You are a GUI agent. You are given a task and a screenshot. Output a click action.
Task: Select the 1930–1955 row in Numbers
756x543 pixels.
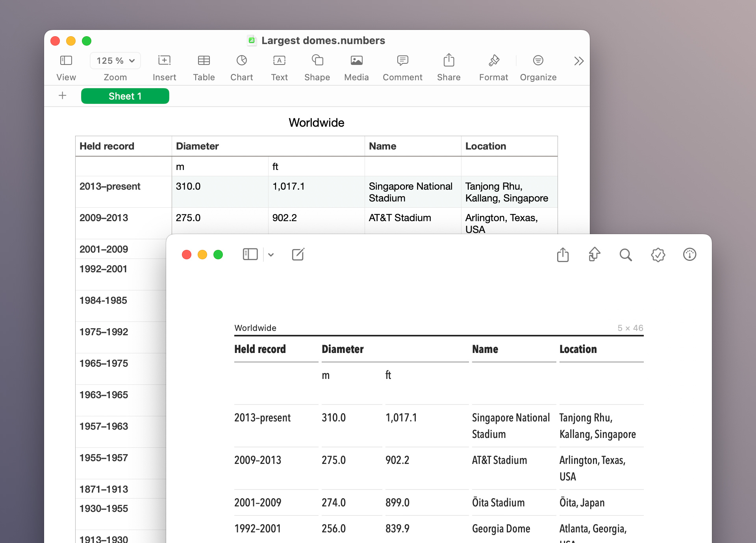point(121,514)
